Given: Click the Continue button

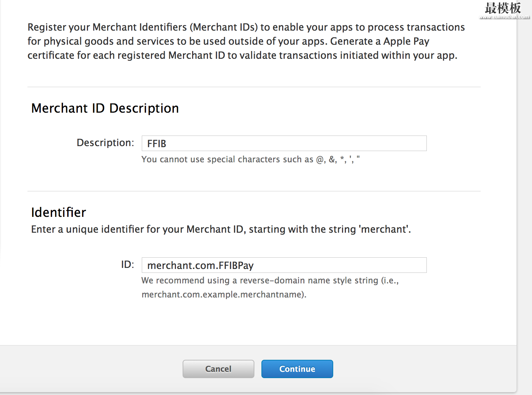Looking at the screenshot, I should click(x=297, y=369).
